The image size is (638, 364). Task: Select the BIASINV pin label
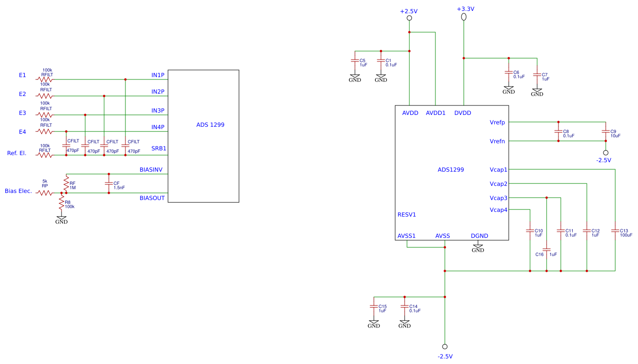pos(151,169)
